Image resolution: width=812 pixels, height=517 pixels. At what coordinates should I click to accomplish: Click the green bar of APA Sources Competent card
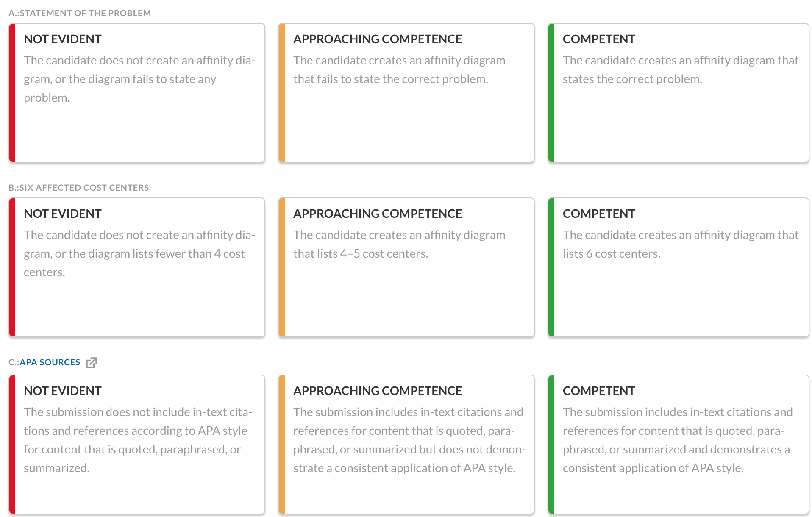pyautogui.click(x=551, y=445)
